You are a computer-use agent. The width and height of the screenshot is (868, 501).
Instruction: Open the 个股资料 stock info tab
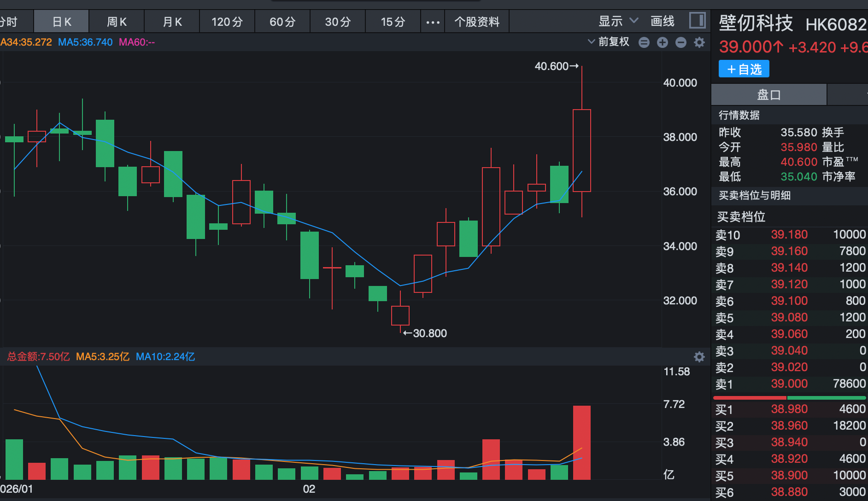tap(477, 22)
